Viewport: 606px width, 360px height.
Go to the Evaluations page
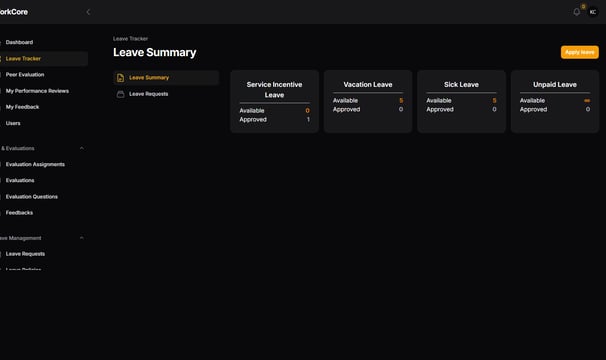[20, 180]
